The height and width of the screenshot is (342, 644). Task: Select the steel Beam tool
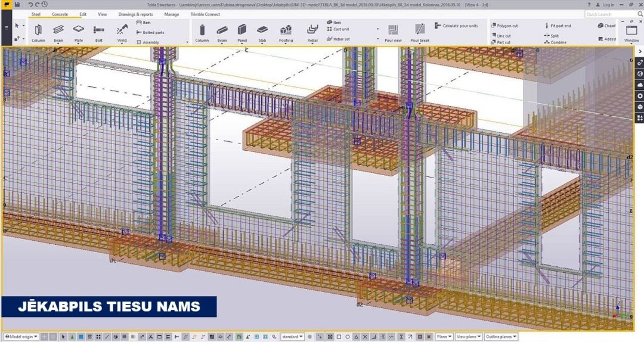(x=58, y=31)
